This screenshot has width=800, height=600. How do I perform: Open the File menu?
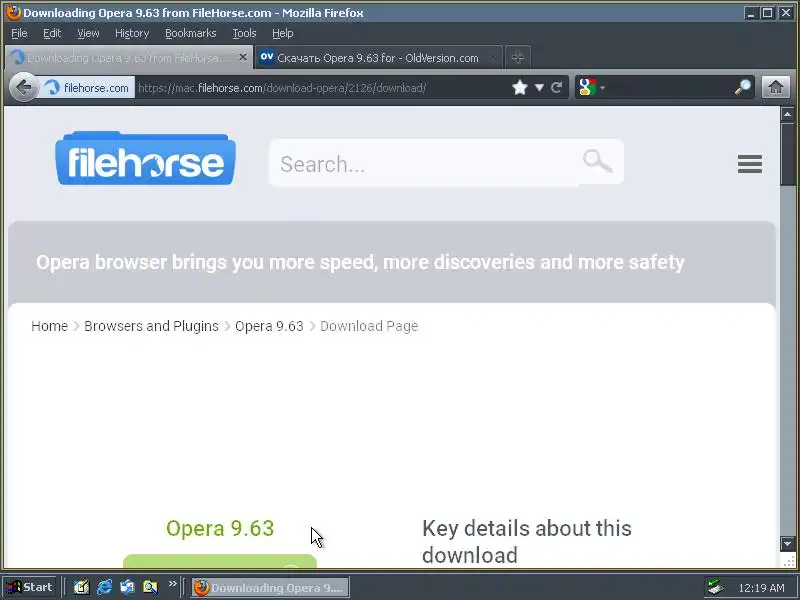(19, 33)
